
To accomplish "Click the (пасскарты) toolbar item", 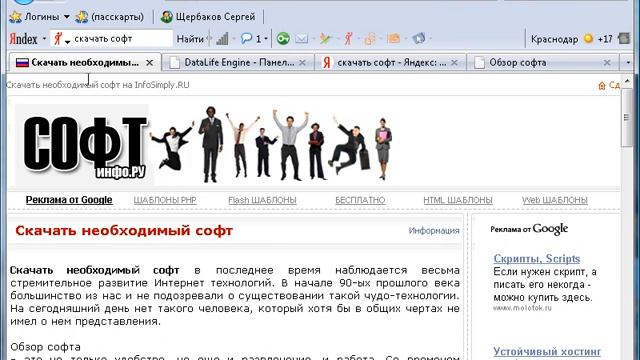I will (x=110, y=17).
